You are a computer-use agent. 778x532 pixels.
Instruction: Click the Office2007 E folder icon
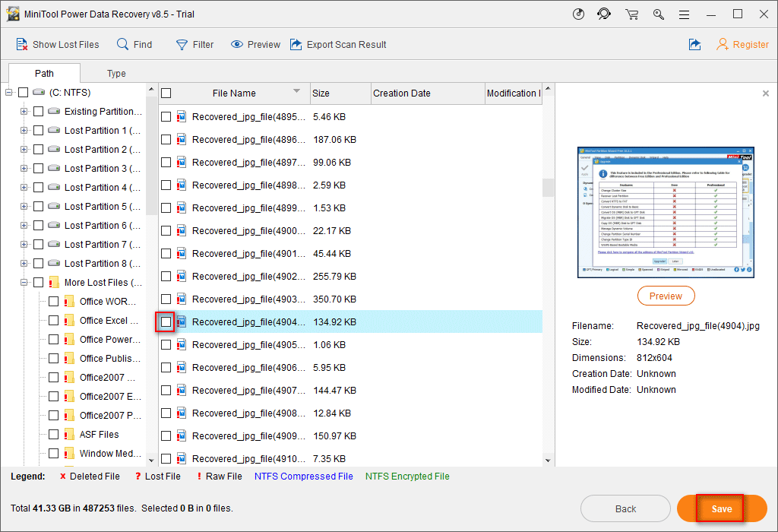coord(69,397)
